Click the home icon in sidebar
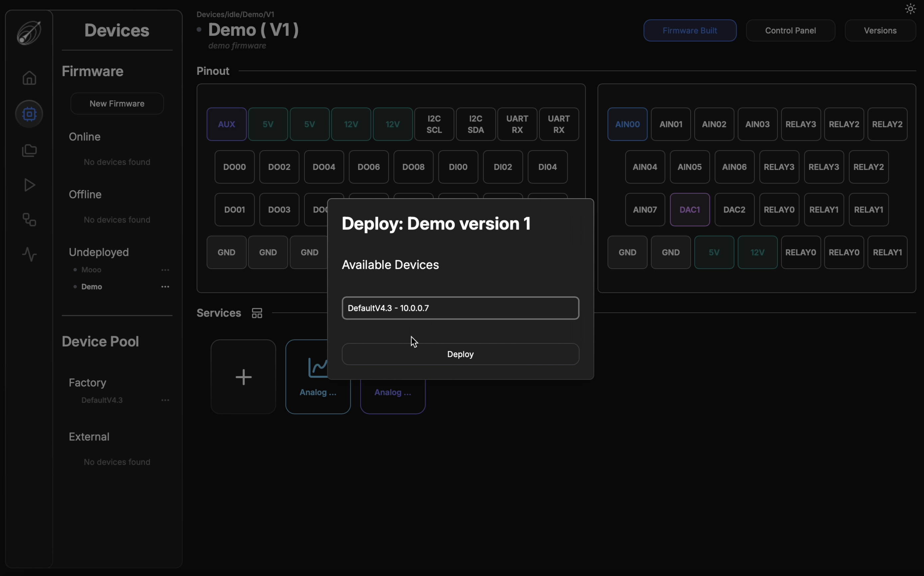 click(29, 78)
